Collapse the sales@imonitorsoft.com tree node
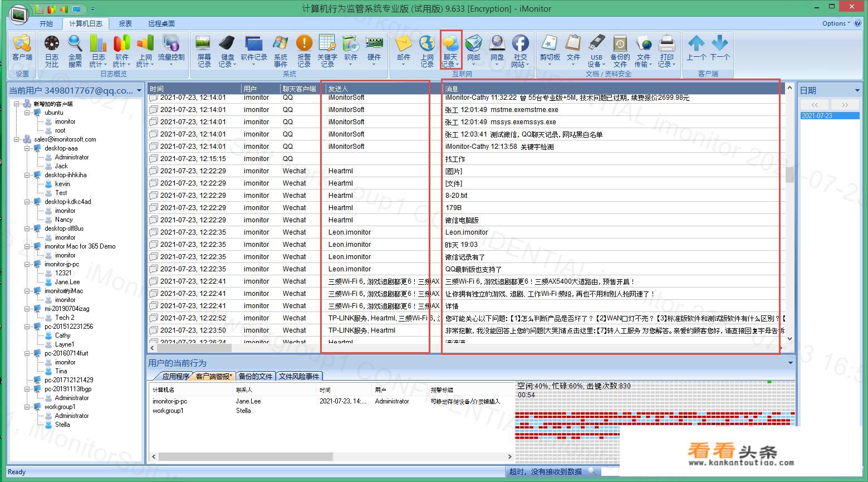This screenshot has height=482, width=868. [17, 139]
